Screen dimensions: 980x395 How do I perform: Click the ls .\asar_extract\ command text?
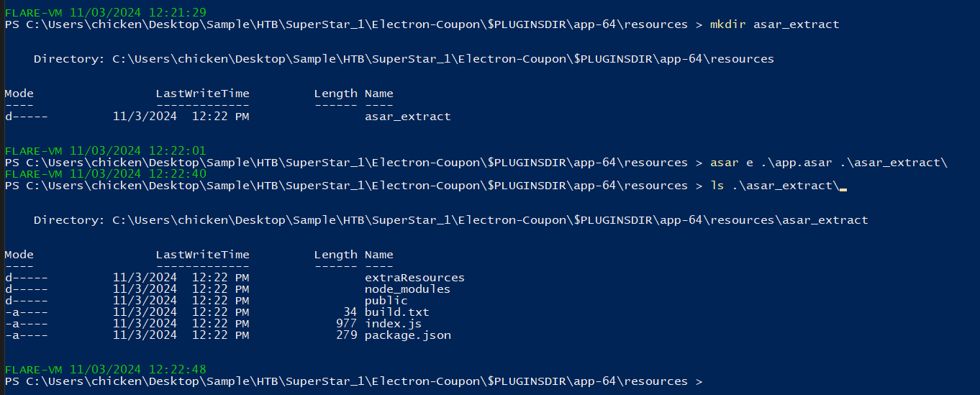coord(774,186)
